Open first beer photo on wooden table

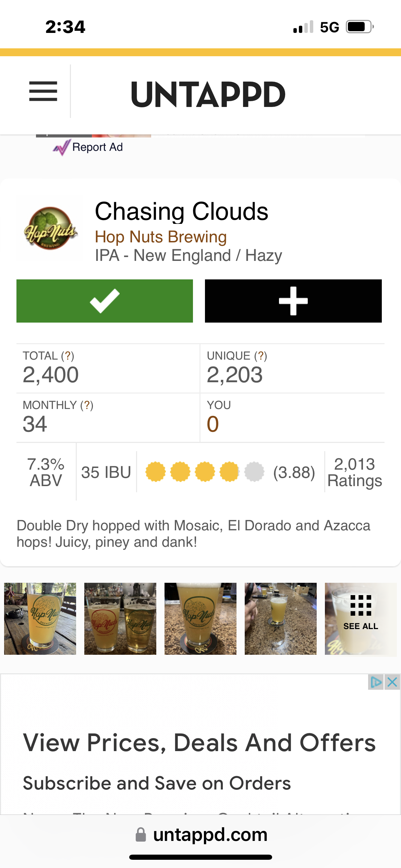(x=40, y=619)
